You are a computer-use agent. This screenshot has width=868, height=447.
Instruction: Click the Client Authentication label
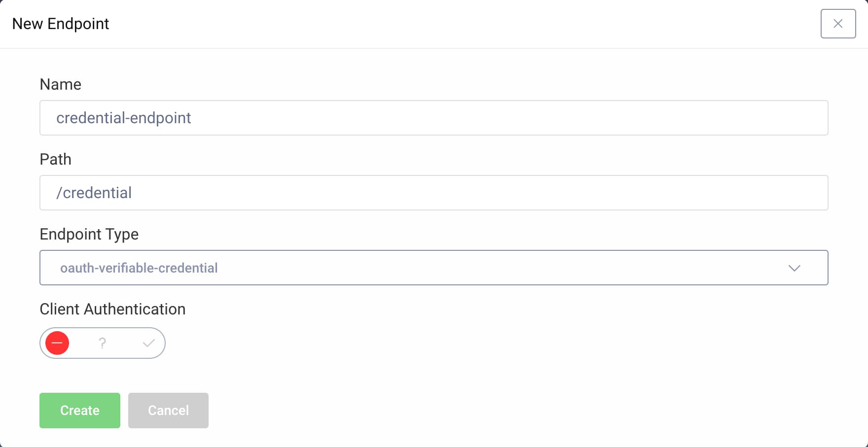[112, 309]
